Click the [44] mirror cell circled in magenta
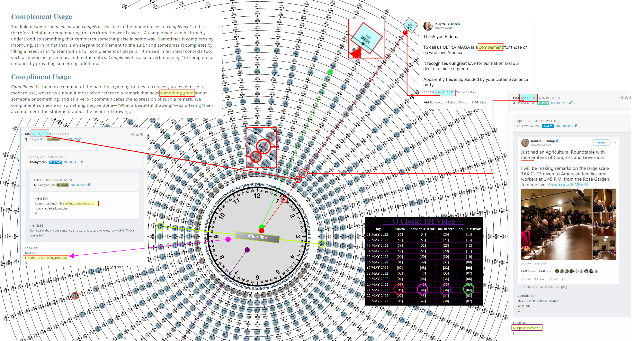The width and height of the screenshot is (644, 341). pyautogui.click(x=423, y=290)
